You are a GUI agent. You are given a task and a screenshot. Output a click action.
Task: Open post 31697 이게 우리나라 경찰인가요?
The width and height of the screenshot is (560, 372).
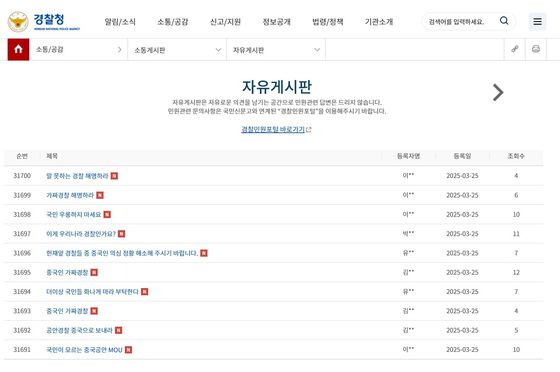click(x=81, y=234)
